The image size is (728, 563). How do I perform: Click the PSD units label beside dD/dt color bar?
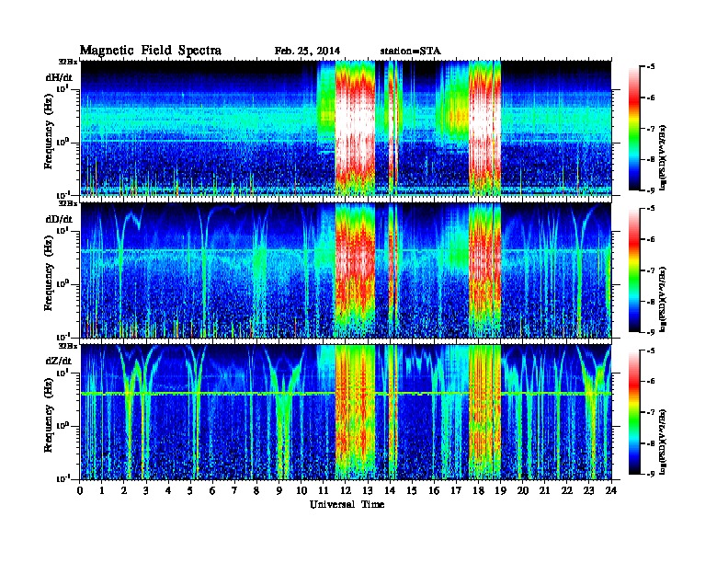664,299
